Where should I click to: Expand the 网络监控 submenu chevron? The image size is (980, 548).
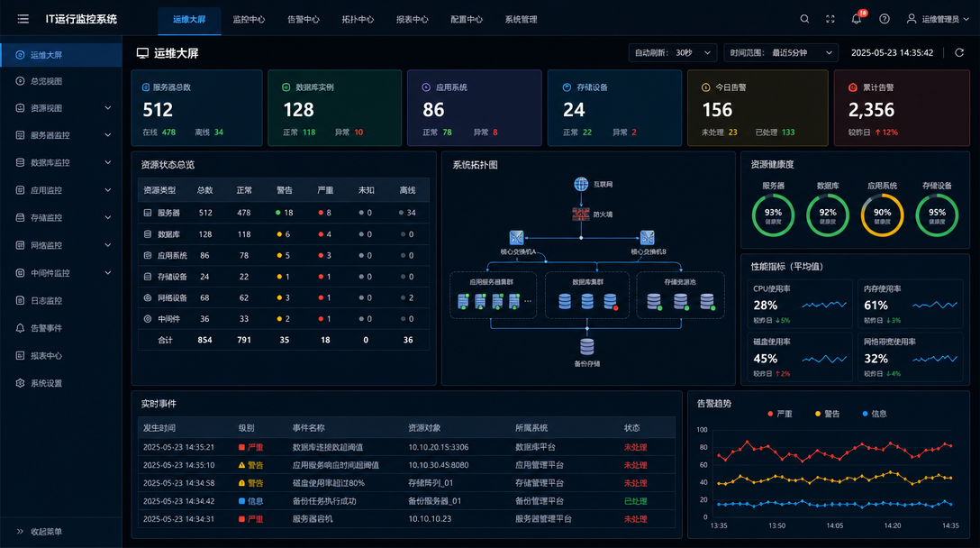[108, 245]
